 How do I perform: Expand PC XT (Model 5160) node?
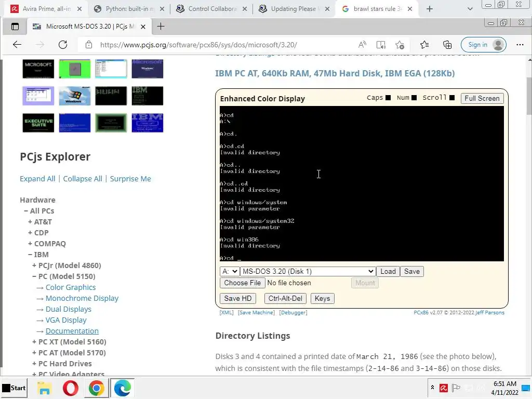click(x=69, y=341)
